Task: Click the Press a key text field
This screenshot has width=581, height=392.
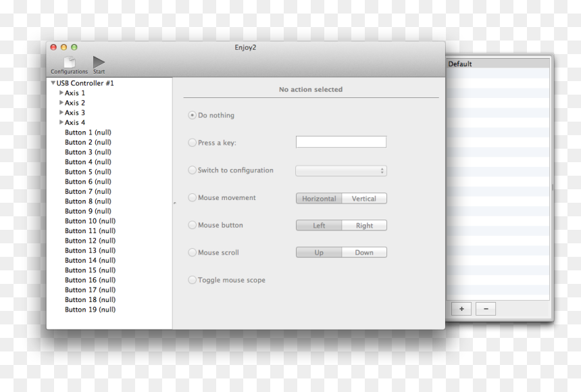Action: coord(341,142)
